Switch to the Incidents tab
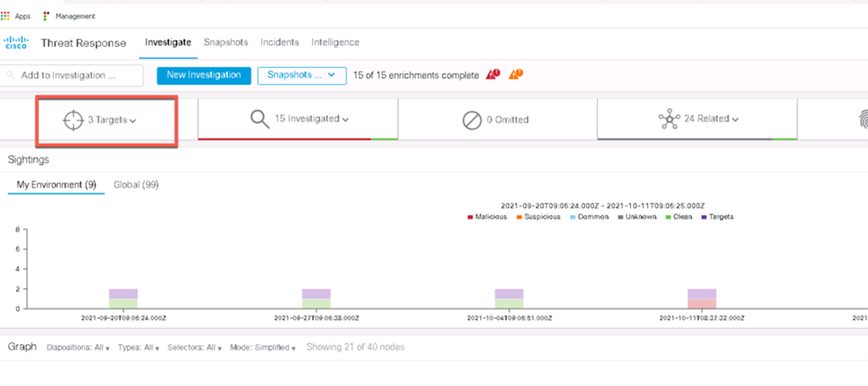The image size is (868, 386). (280, 43)
